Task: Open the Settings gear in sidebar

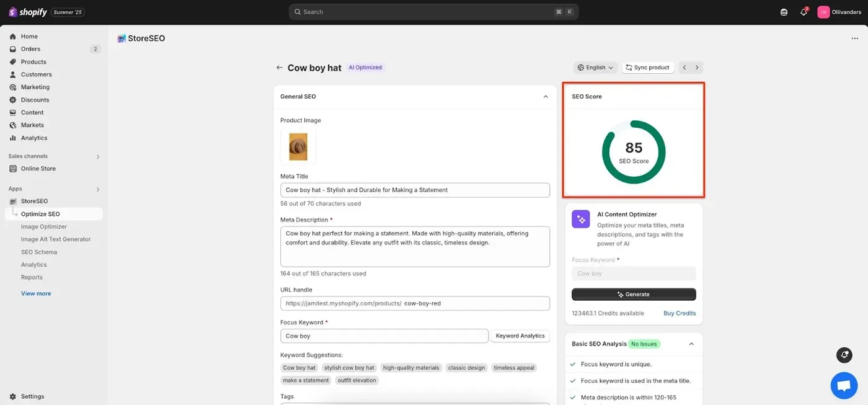Action: pos(13,396)
